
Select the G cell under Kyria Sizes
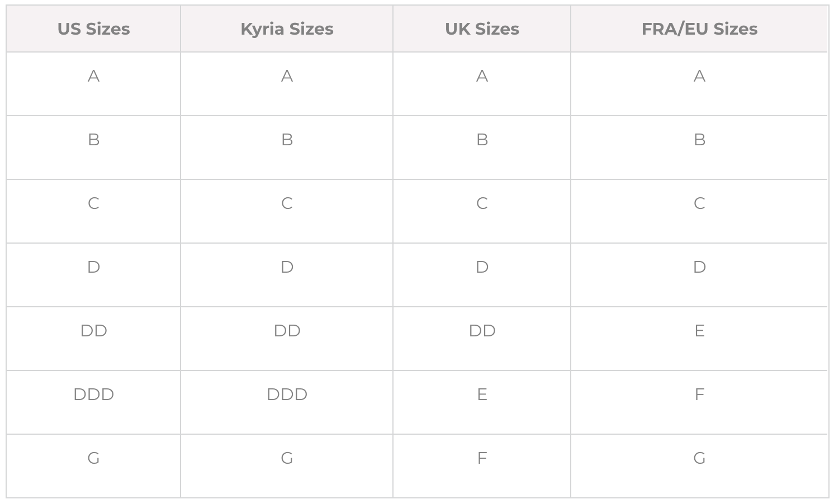(287, 466)
